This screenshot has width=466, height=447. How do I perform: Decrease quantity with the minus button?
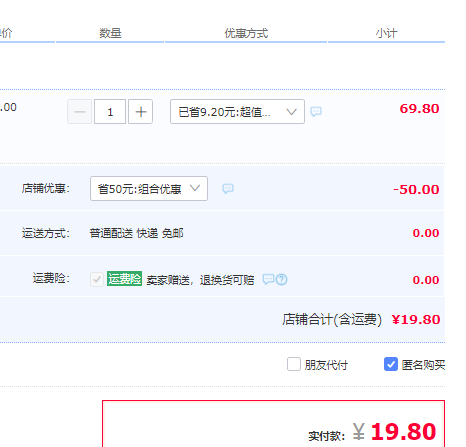pyautogui.click(x=79, y=112)
